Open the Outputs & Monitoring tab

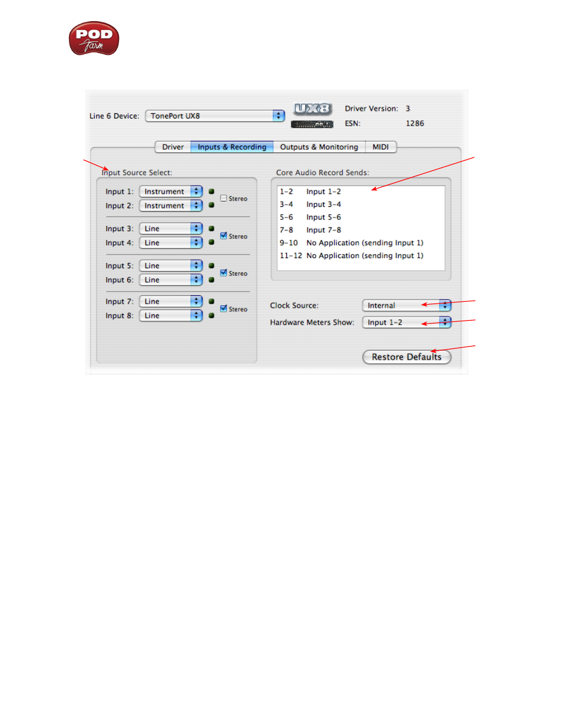tap(319, 147)
